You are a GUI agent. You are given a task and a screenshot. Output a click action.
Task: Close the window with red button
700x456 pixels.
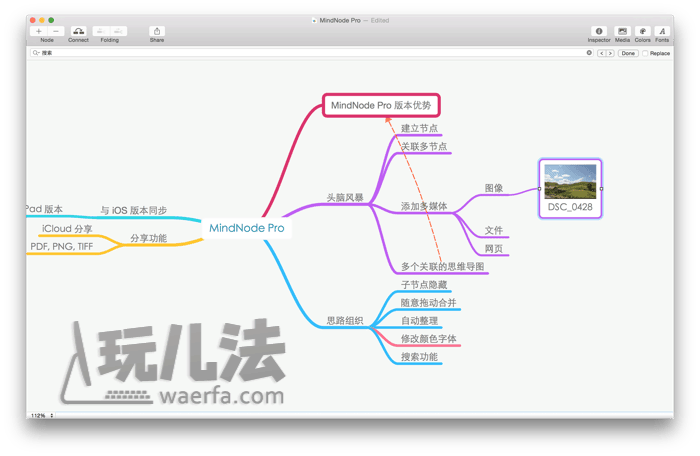pyautogui.click(x=33, y=20)
